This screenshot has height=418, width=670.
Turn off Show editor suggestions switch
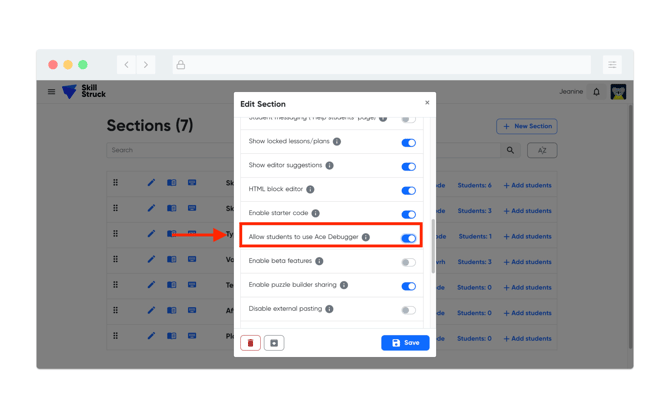(408, 166)
